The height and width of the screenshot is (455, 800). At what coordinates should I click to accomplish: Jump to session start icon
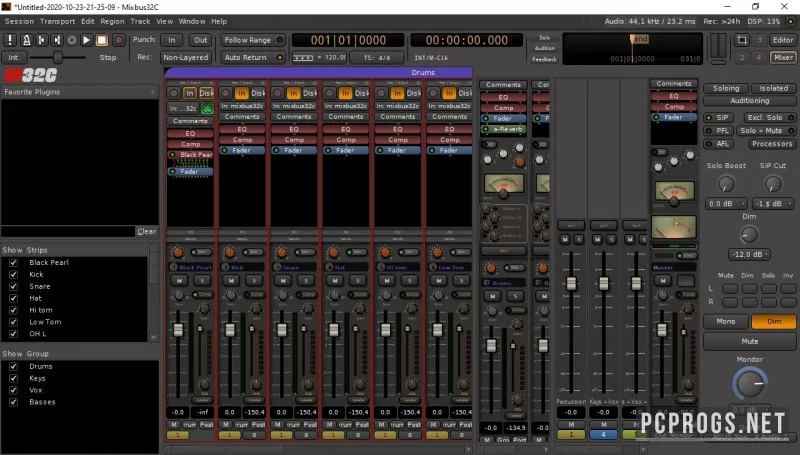tap(41, 40)
